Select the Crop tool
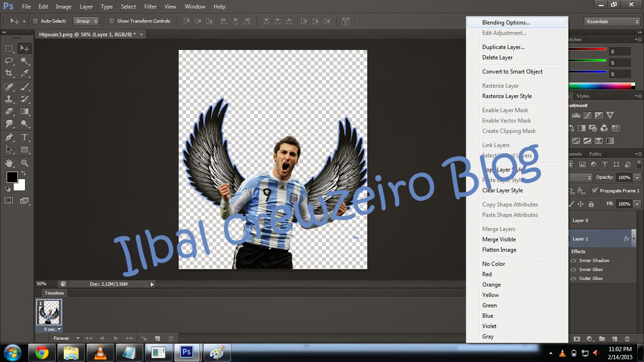644x362 pixels. [9, 73]
